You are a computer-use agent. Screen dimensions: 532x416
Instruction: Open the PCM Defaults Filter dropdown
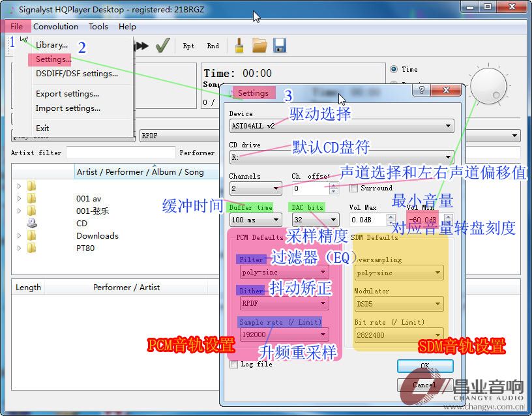tap(284, 272)
